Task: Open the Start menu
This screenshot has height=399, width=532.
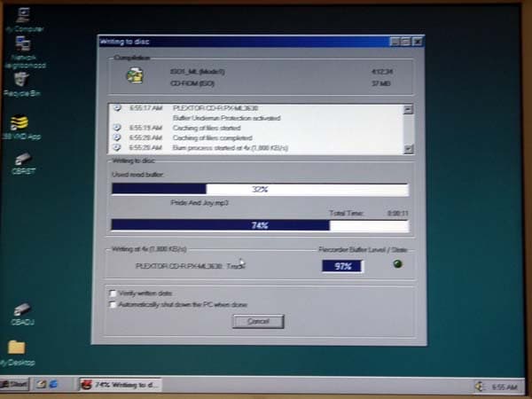Action: (x=14, y=384)
